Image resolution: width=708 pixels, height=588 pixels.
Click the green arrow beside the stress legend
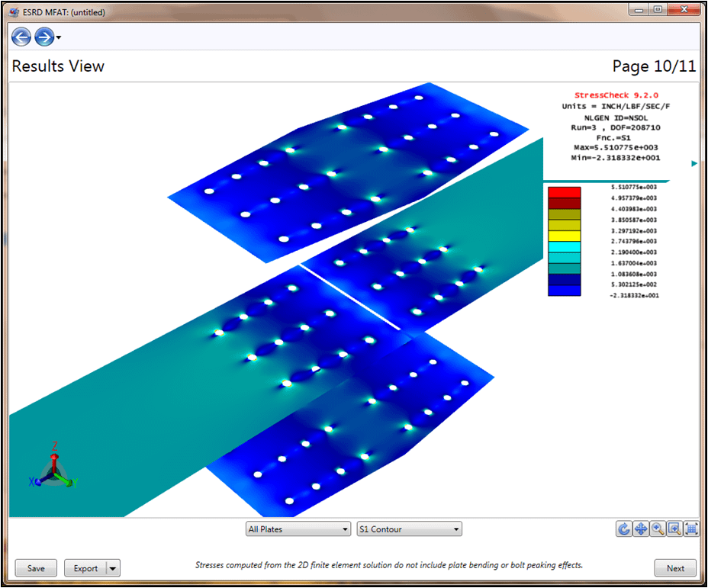[694, 163]
